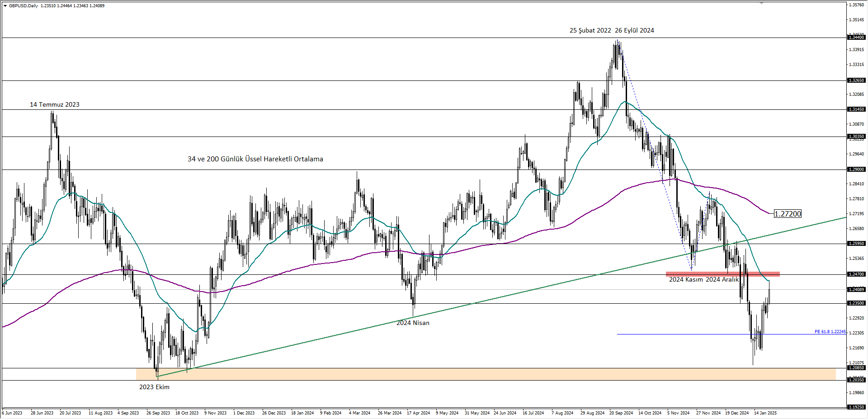Click the OHLC values 1.23510 1.24464 1.23463 1.24089
The height and width of the screenshot is (419, 868).
[73, 6]
